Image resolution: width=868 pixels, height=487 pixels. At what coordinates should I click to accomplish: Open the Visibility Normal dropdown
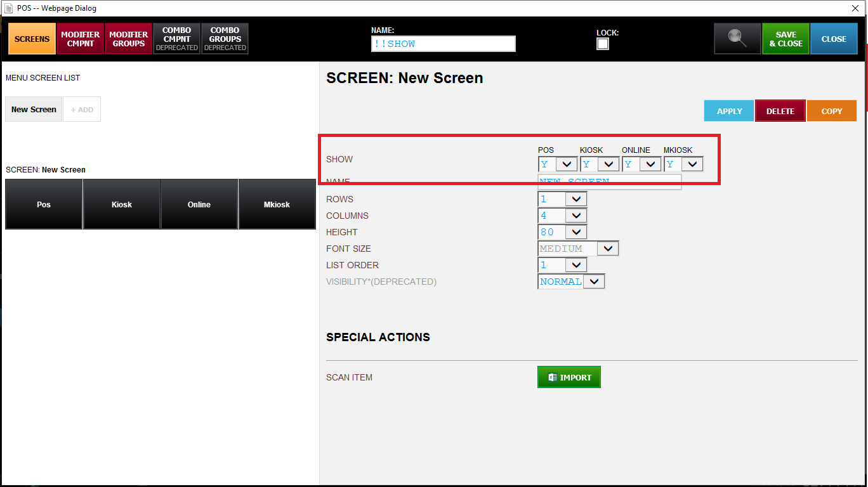pyautogui.click(x=571, y=282)
